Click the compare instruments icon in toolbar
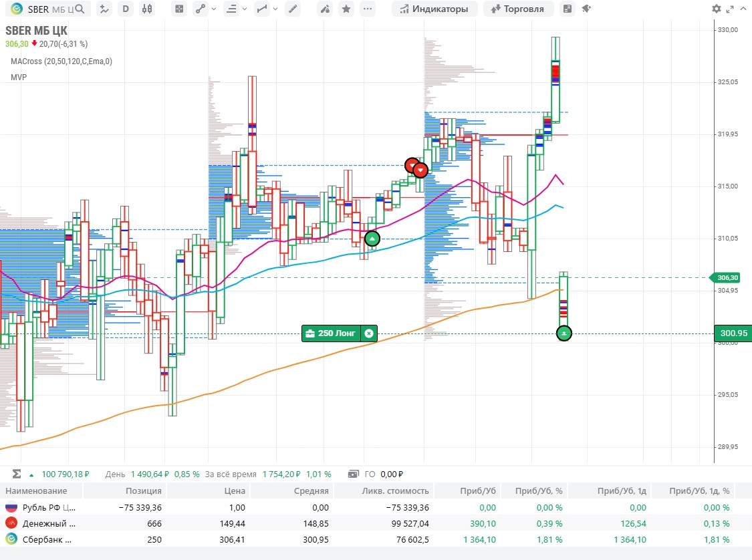 tap(104, 9)
